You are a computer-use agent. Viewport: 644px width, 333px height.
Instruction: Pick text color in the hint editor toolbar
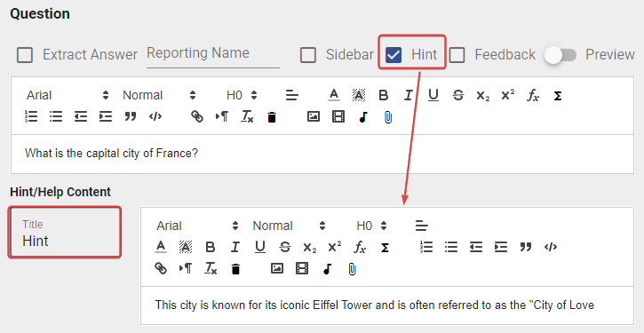(x=161, y=247)
